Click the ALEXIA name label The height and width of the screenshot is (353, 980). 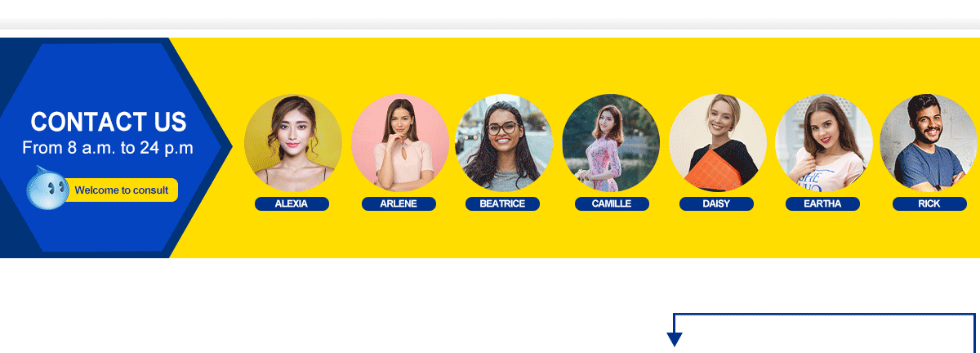pyautogui.click(x=292, y=203)
